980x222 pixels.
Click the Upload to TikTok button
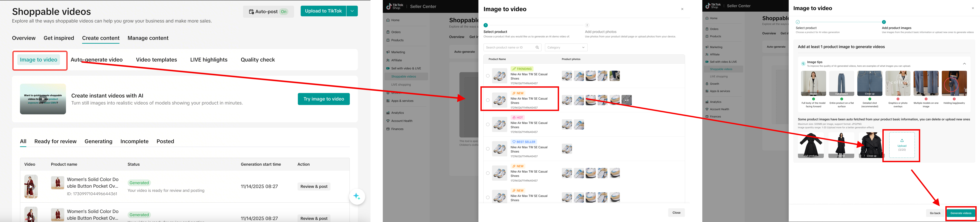[x=323, y=11]
